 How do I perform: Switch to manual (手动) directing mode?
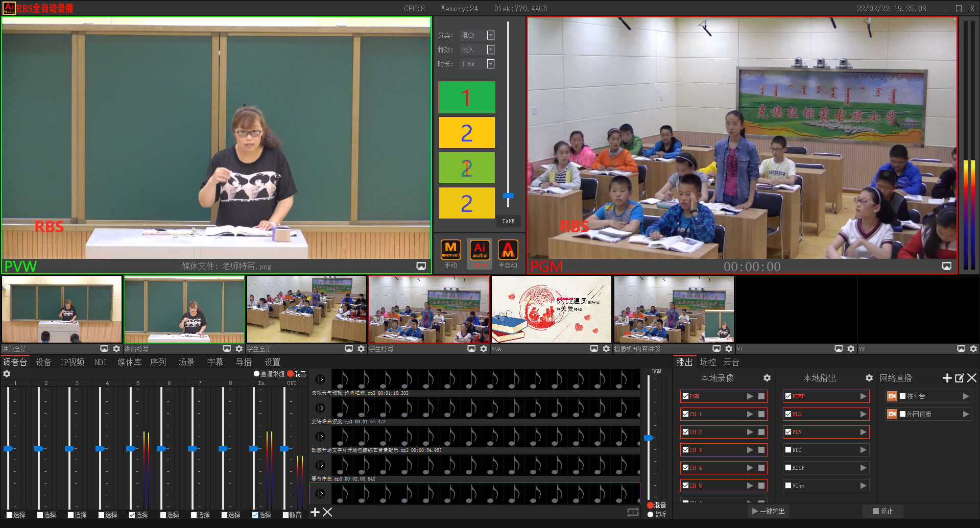[x=450, y=250]
